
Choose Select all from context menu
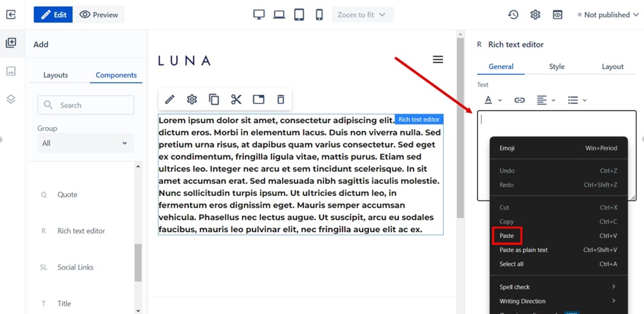point(558,264)
